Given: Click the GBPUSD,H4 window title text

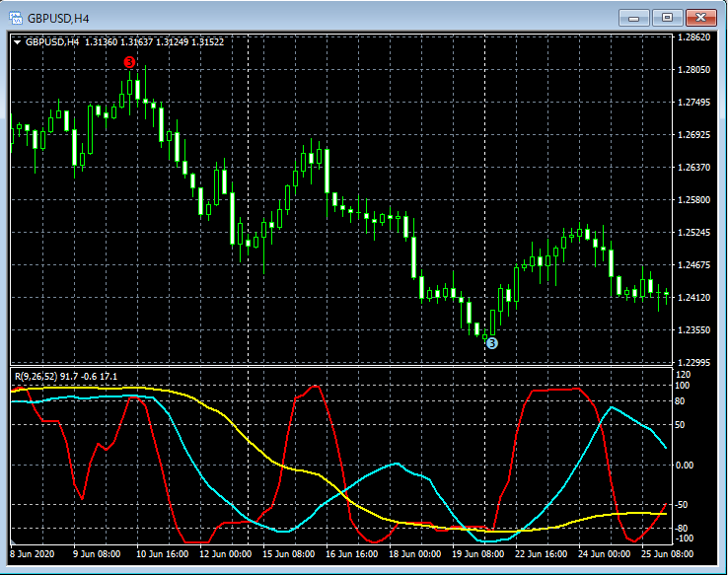Looking at the screenshot, I should pos(58,19).
